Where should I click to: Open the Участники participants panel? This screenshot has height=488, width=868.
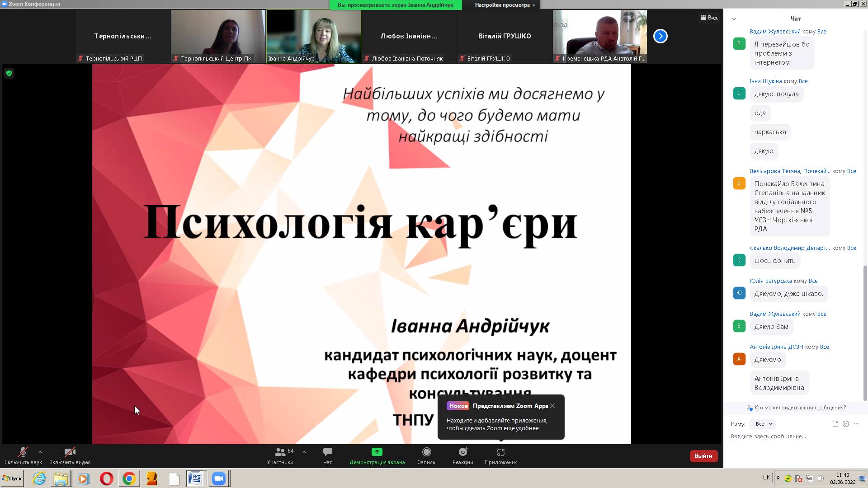(x=280, y=455)
